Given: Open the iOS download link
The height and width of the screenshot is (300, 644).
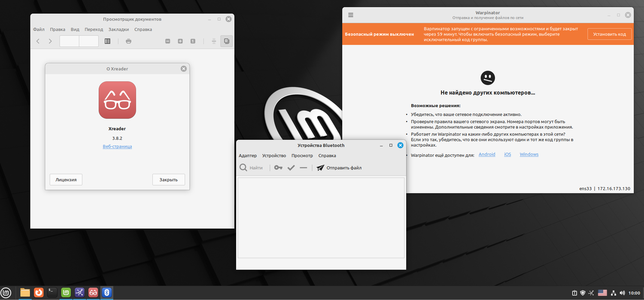Looking at the screenshot, I should [507, 154].
